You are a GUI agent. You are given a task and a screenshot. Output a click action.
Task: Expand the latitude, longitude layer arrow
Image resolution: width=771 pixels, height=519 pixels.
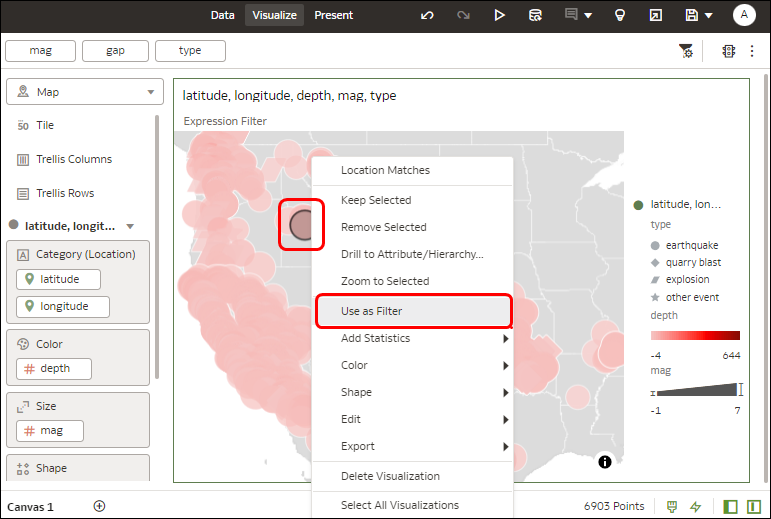click(x=130, y=226)
